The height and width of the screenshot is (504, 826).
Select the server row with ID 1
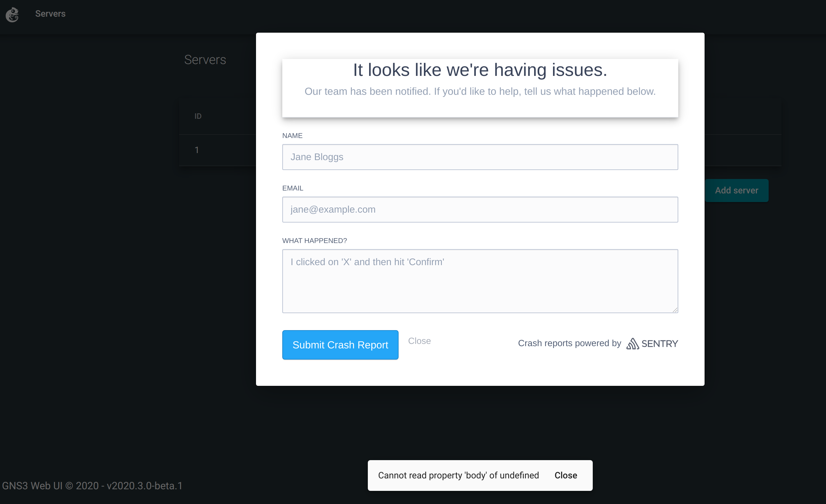pyautogui.click(x=197, y=150)
